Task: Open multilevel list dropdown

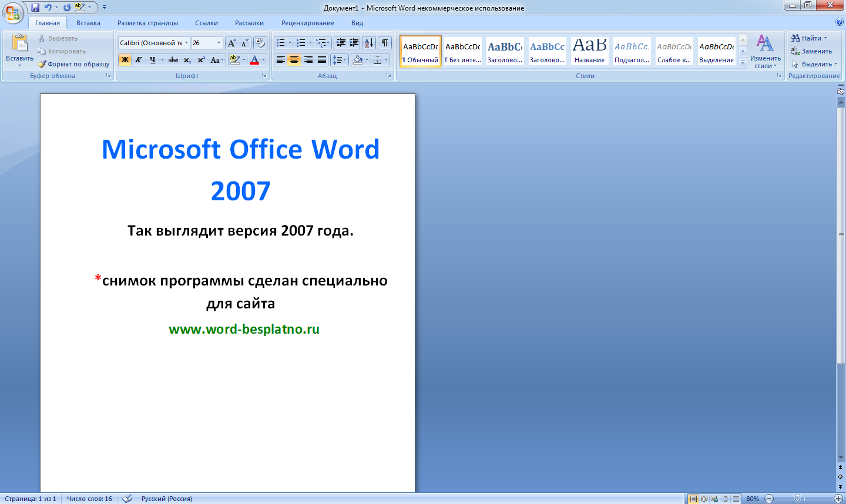Action: pos(323,43)
